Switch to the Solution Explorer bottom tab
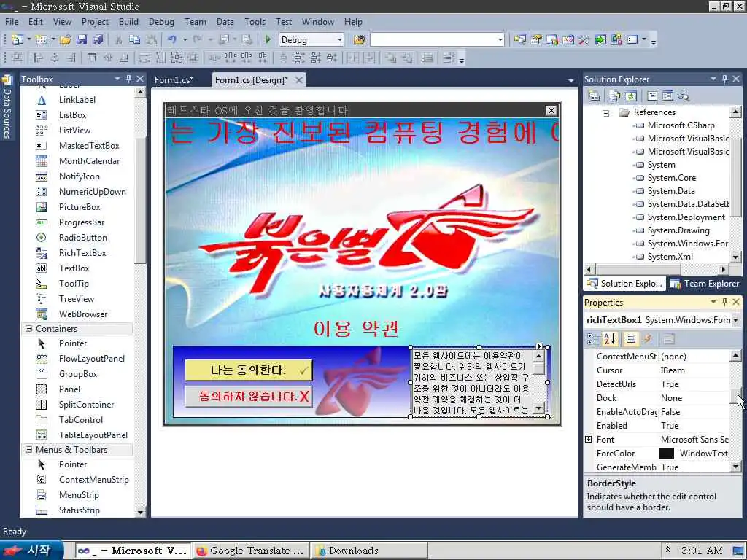The image size is (747, 560). point(624,284)
